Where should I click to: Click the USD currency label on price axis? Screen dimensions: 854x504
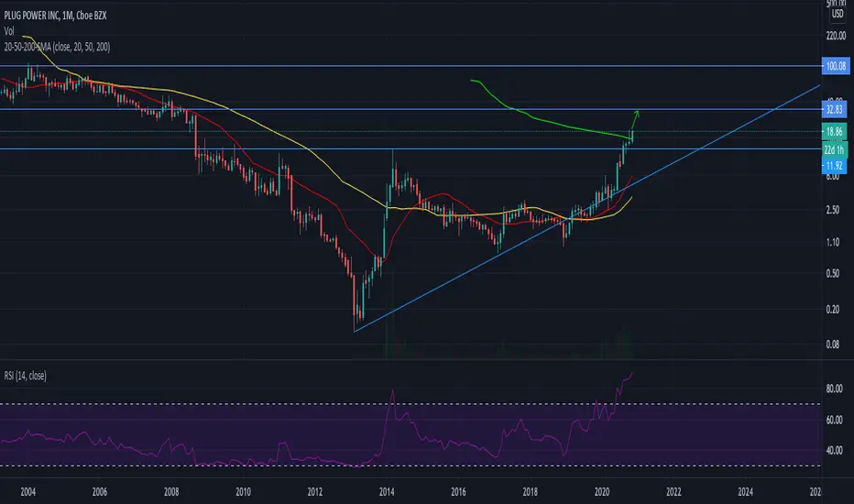[838, 14]
